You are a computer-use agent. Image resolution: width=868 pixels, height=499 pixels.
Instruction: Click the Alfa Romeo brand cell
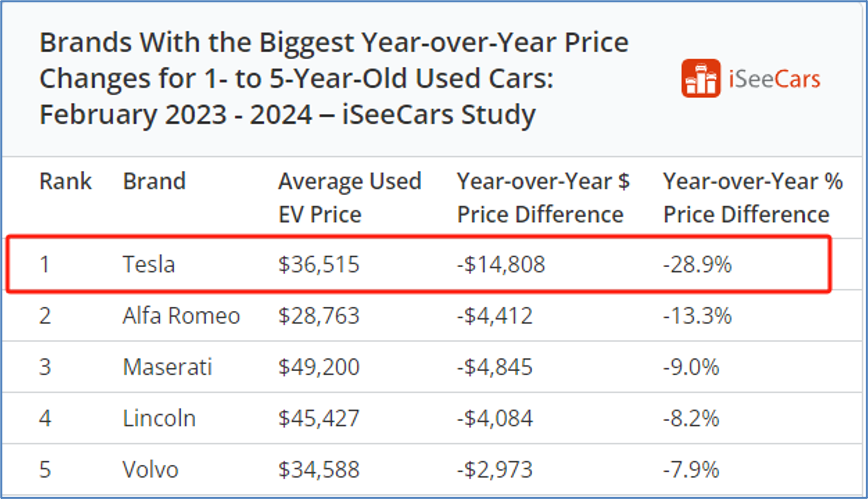(181, 316)
